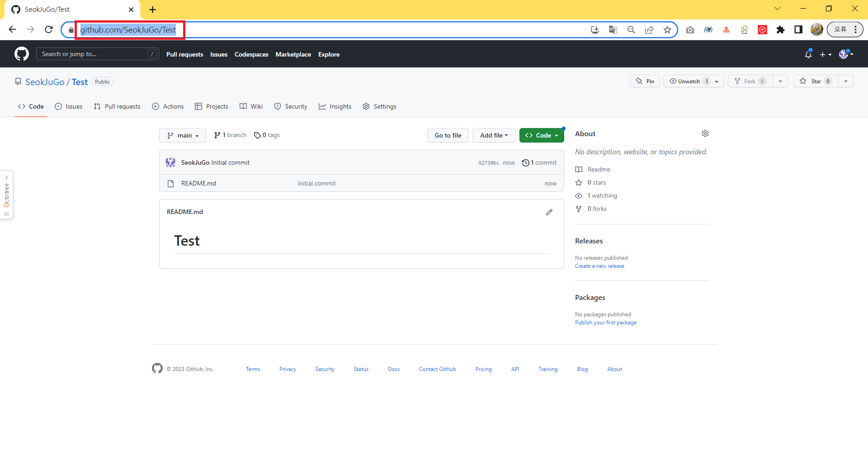Open the main branch dropdown
Viewport: 868px width, 466px height.
[183, 135]
